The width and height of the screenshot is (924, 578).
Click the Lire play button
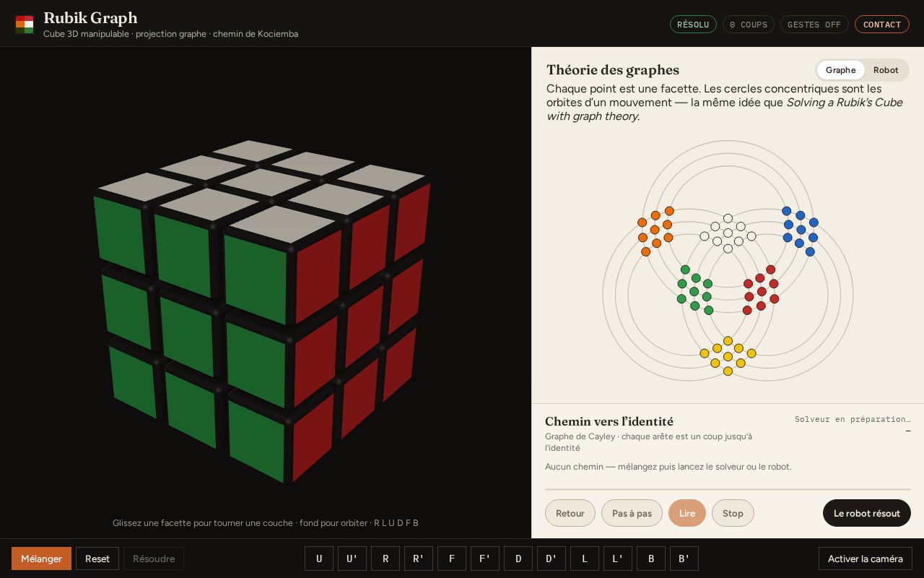click(687, 513)
